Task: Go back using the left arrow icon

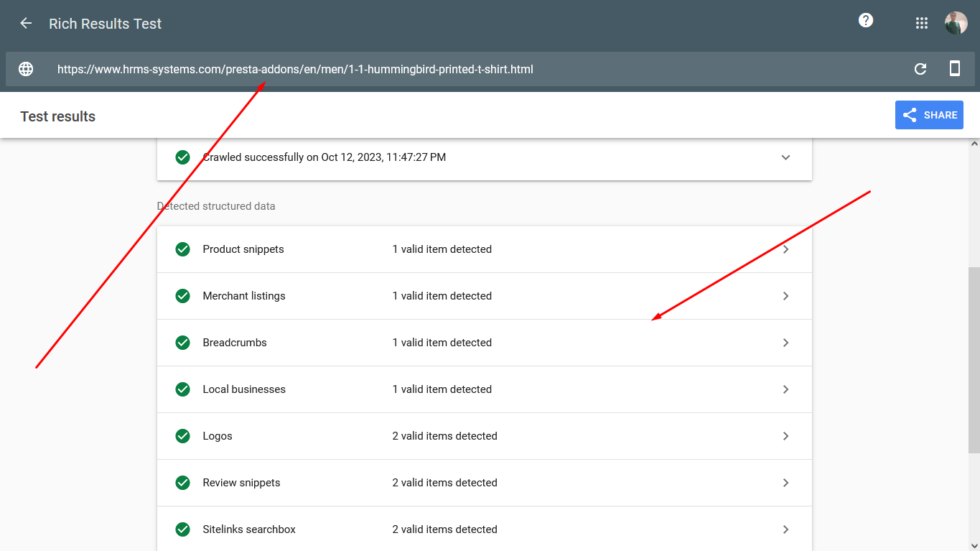Action: pos(26,23)
